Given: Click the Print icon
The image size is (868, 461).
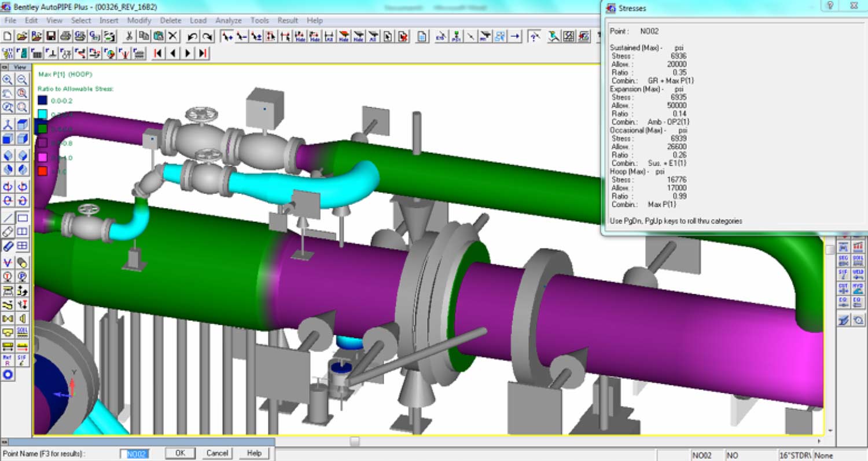Looking at the screenshot, I should 65,36.
